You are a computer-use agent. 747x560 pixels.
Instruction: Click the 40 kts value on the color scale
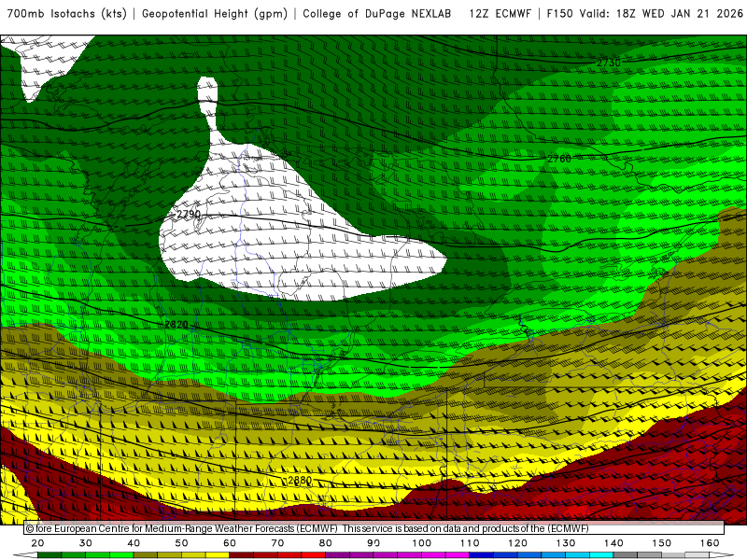pyautogui.click(x=134, y=543)
